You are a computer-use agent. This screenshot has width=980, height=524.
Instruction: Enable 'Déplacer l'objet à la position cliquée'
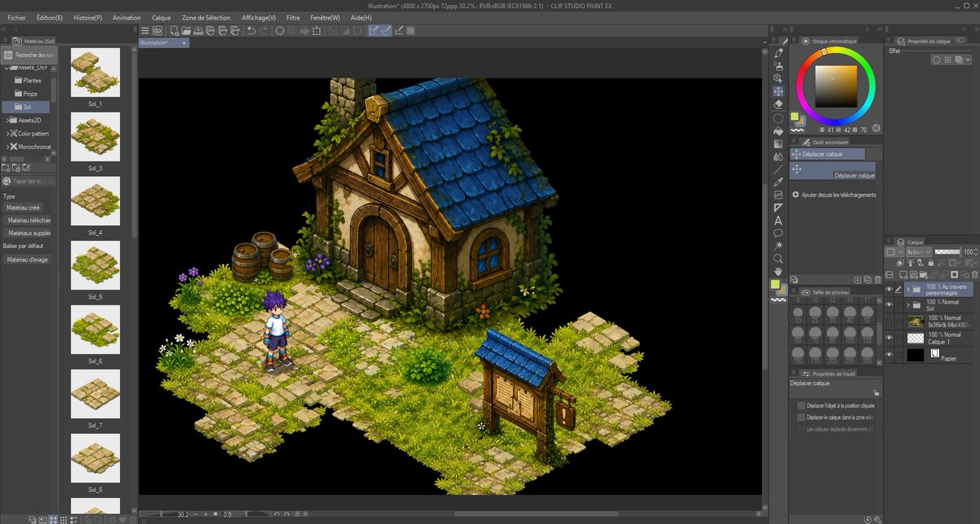click(x=801, y=406)
